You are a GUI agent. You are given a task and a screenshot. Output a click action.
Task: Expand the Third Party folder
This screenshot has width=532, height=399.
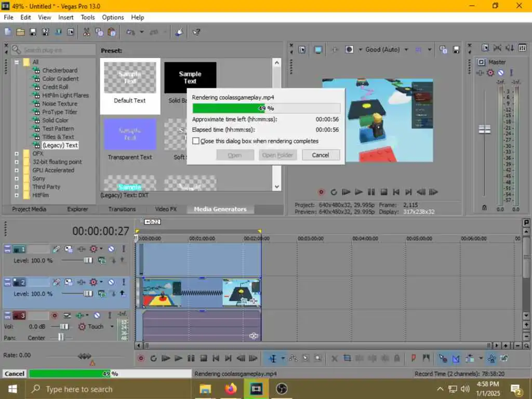click(16, 187)
